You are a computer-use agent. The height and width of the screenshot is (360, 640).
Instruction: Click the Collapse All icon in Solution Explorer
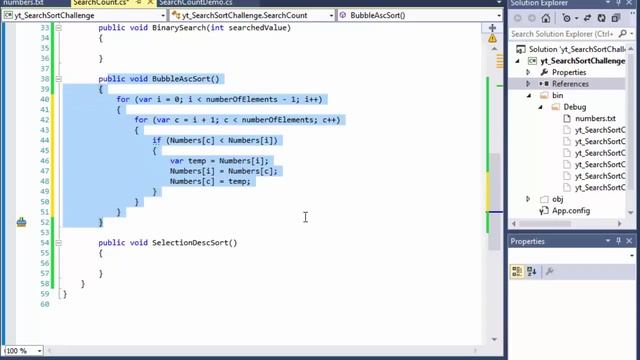pos(616,18)
